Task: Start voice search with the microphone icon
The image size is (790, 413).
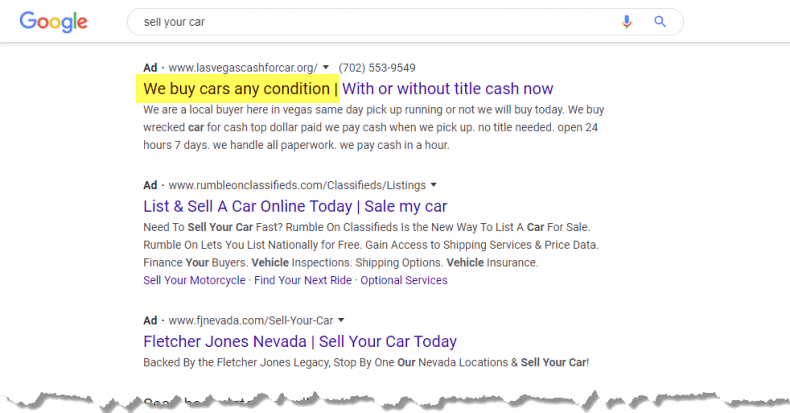Action: pyautogui.click(x=627, y=21)
